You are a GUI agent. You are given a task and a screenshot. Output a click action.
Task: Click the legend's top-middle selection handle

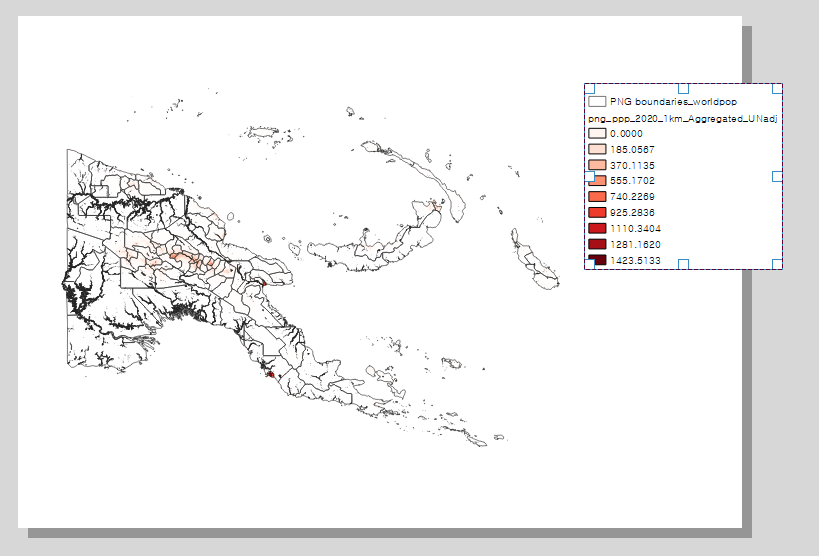683,88
